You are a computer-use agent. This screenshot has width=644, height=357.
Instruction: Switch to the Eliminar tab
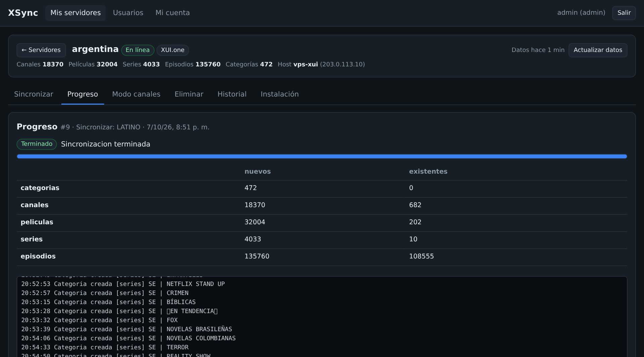[x=189, y=94]
